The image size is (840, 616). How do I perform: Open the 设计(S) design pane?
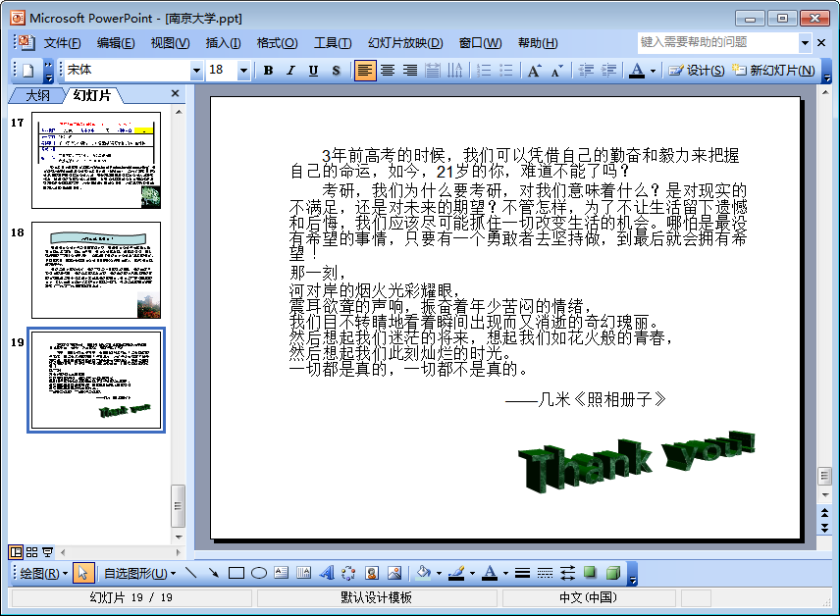696,71
